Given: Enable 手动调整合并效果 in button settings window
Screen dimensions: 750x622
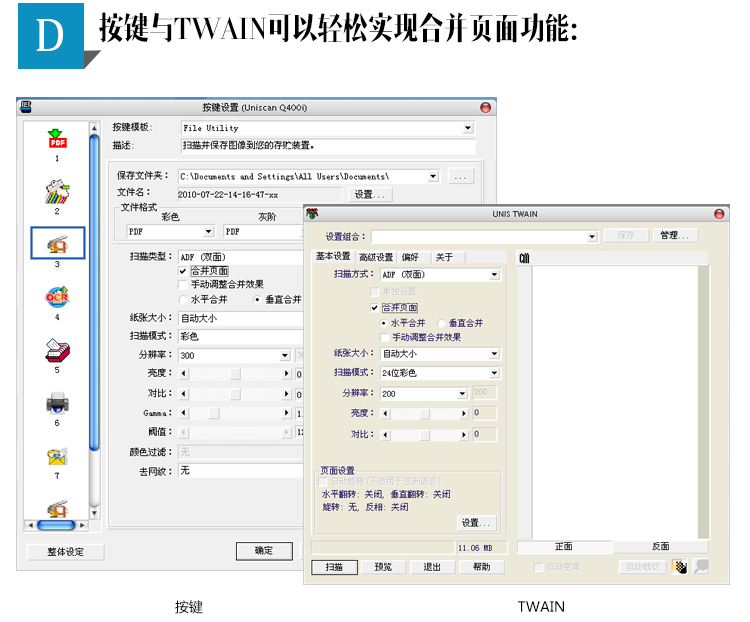Looking at the screenshot, I should pos(183,284).
